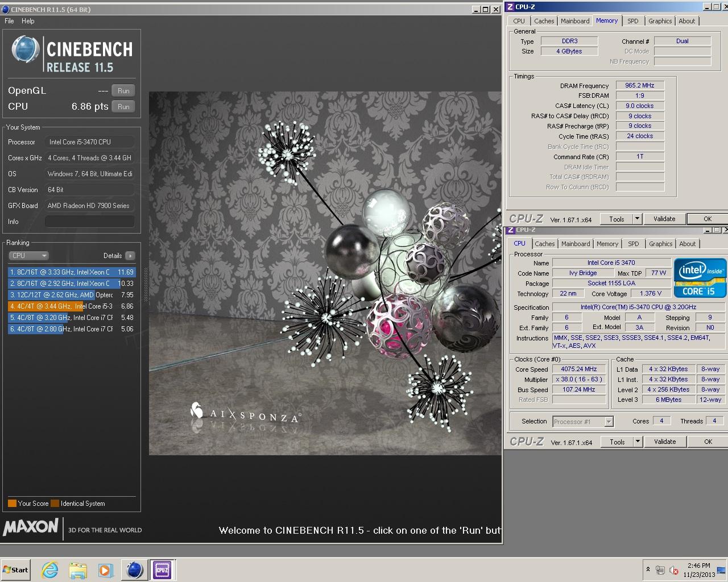728x582 pixels.
Task: Switch to SPD tab in upper CPU-Z window
Action: (x=633, y=21)
